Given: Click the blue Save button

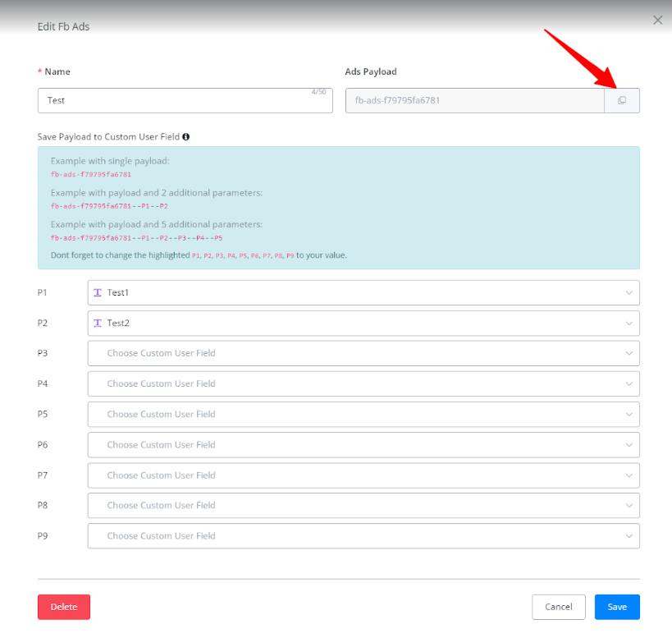Looking at the screenshot, I should [x=617, y=607].
